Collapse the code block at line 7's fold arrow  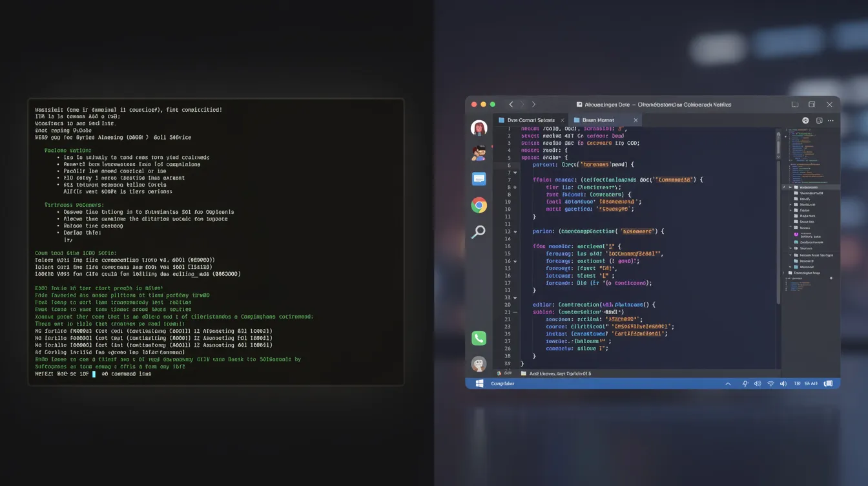coord(515,173)
